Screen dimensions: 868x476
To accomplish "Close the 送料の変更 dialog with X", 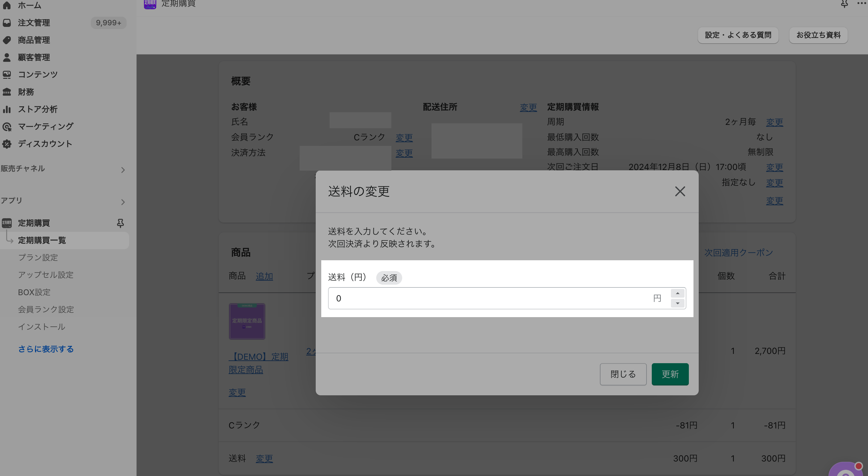I will [680, 191].
